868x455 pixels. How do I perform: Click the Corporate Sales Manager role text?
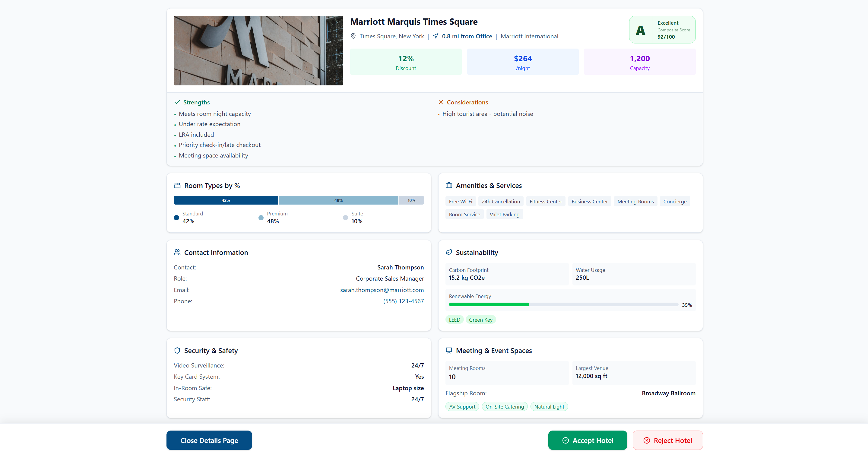click(x=390, y=278)
